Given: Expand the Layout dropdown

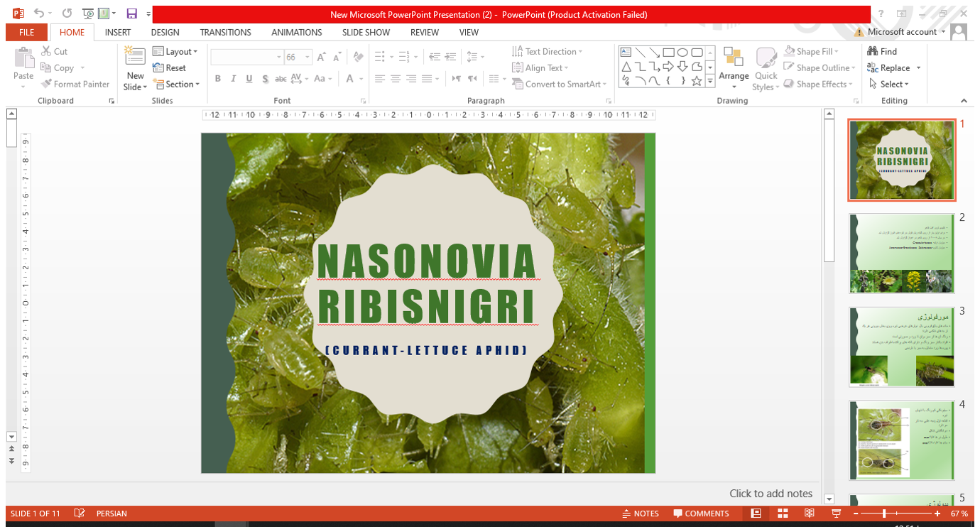Looking at the screenshot, I should tap(181, 52).
